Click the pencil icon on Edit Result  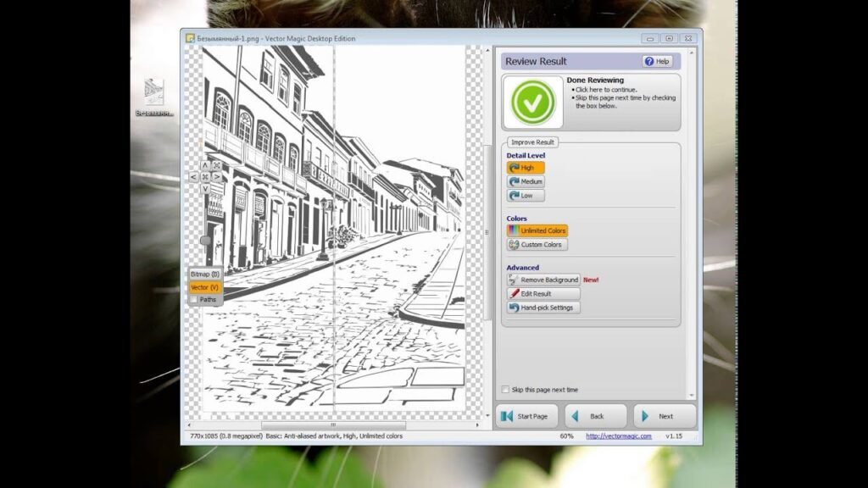(x=515, y=294)
